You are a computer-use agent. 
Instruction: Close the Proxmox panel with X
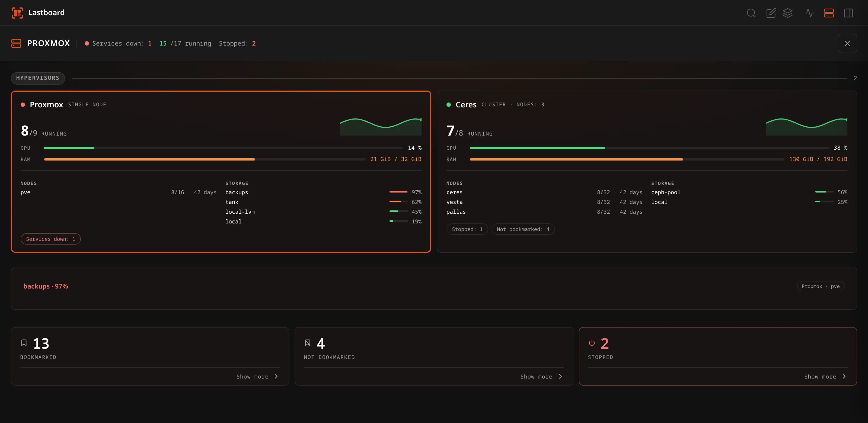coord(847,43)
